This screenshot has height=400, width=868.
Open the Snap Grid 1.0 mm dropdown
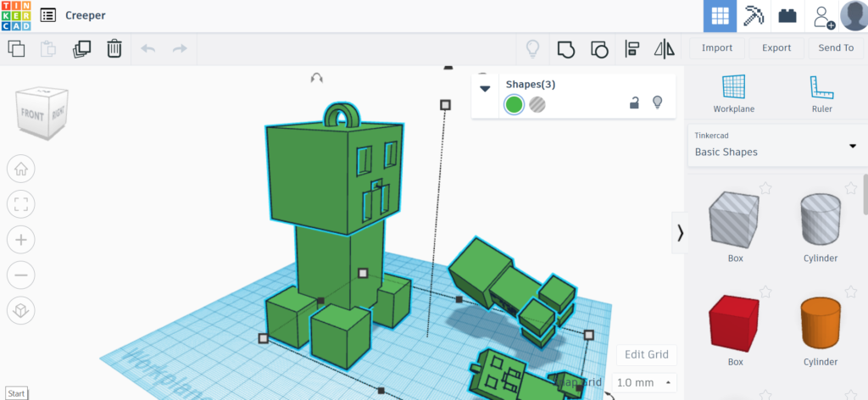tap(644, 383)
